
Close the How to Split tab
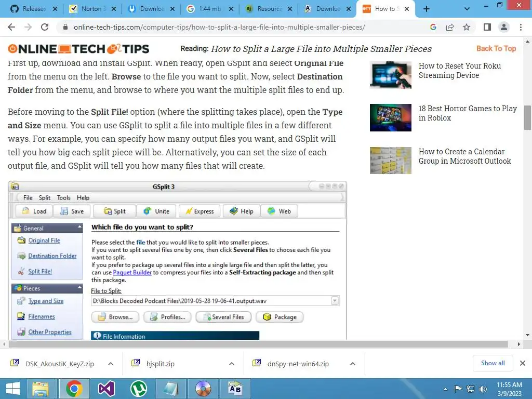(x=407, y=9)
